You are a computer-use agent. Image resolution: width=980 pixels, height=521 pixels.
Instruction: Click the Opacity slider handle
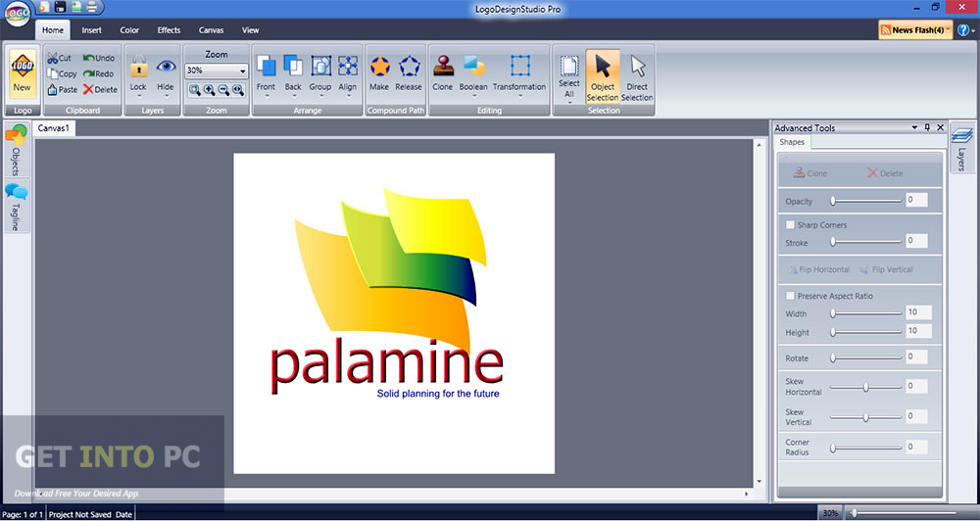pos(832,201)
